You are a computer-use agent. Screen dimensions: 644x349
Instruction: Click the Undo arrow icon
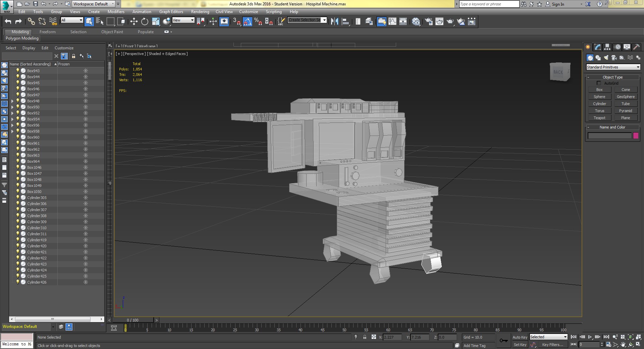click(8, 22)
